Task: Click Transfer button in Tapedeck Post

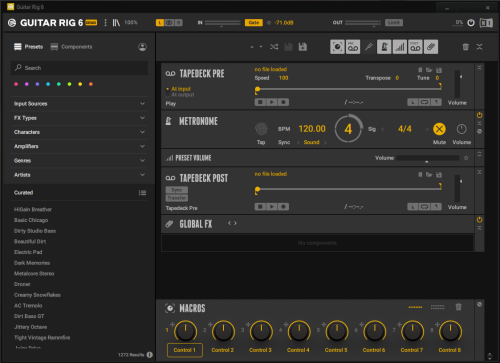Action: pyautogui.click(x=177, y=198)
